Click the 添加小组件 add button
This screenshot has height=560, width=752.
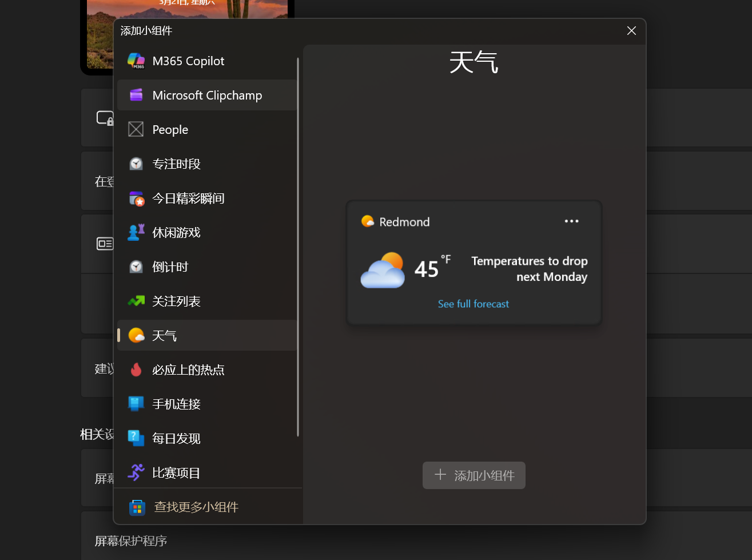click(474, 475)
